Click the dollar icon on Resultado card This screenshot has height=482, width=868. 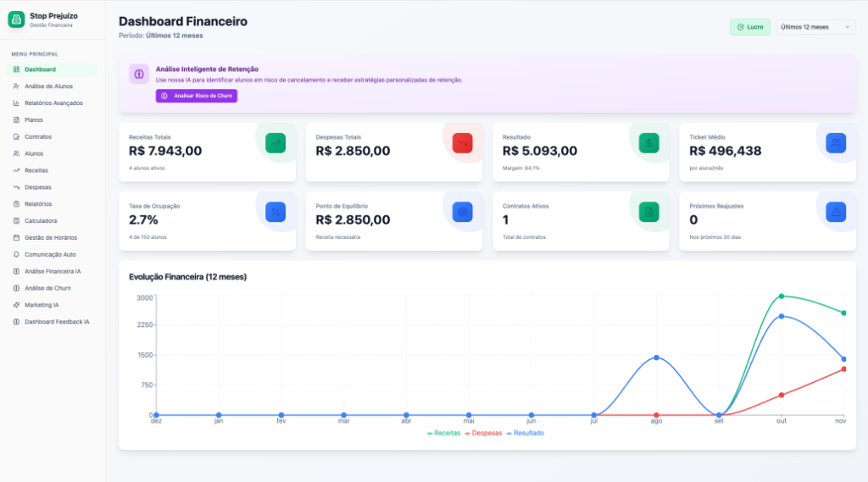tap(648, 143)
